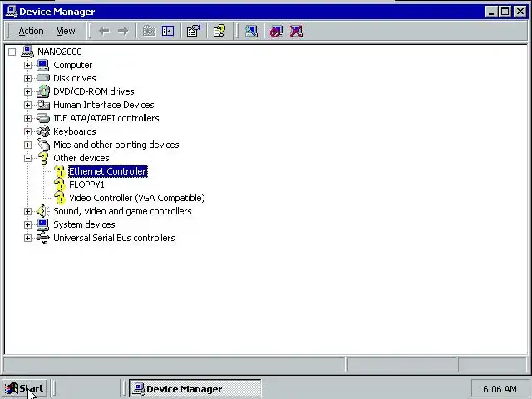Expand the Keyboards node
The image size is (532, 399).
[27, 131]
